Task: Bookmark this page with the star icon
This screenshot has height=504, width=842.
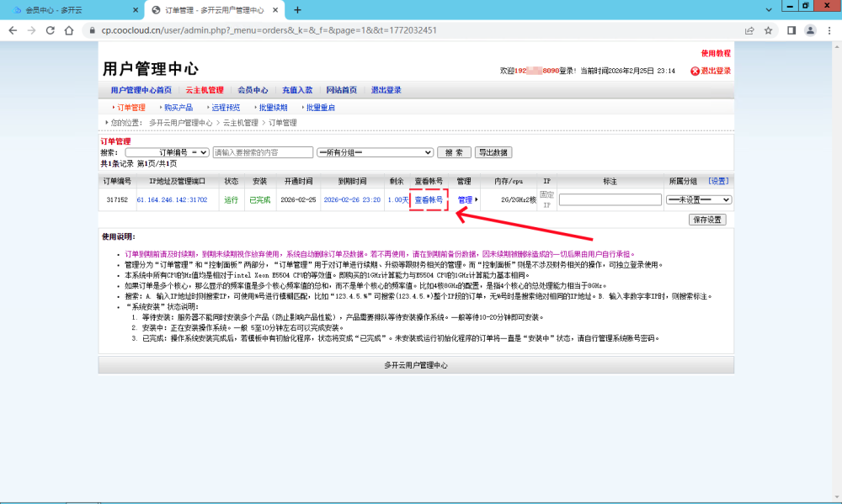Action: [x=768, y=30]
